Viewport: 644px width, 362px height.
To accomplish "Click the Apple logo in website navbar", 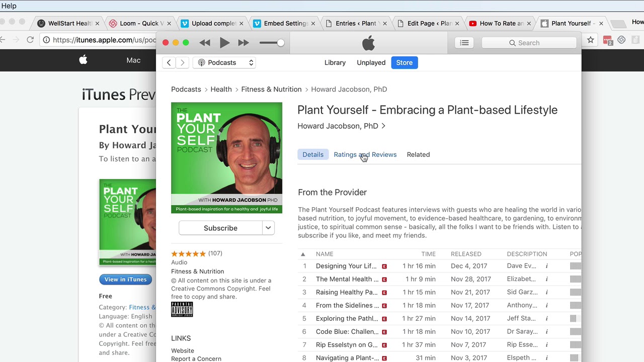I will click(x=84, y=60).
